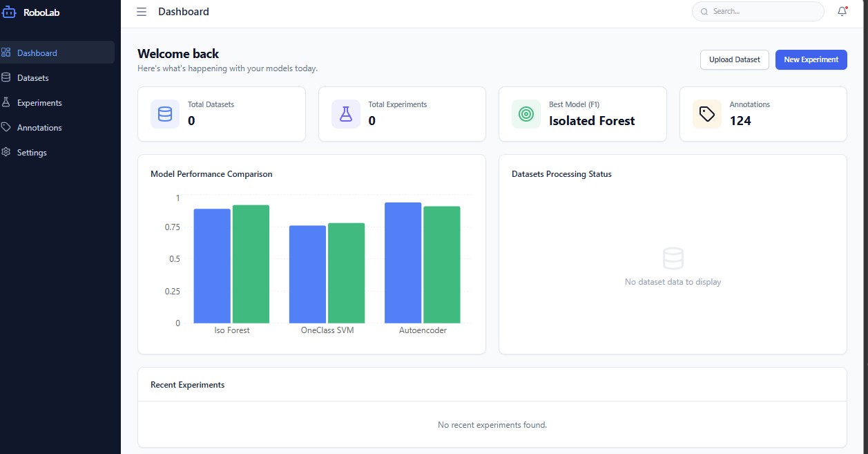The image size is (868, 454).
Task: Click the Recent Experiments heading
Action: point(187,385)
